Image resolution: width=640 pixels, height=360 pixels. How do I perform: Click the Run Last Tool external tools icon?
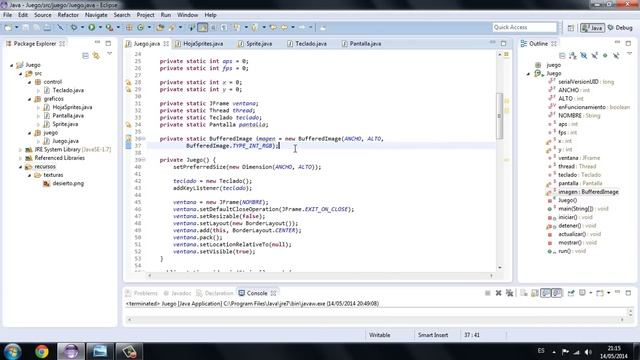coord(109,27)
